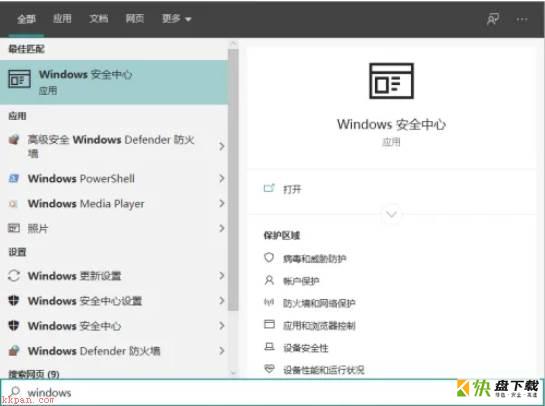Open the 更多 dropdown menu
The height and width of the screenshot is (406, 545).
177,18
